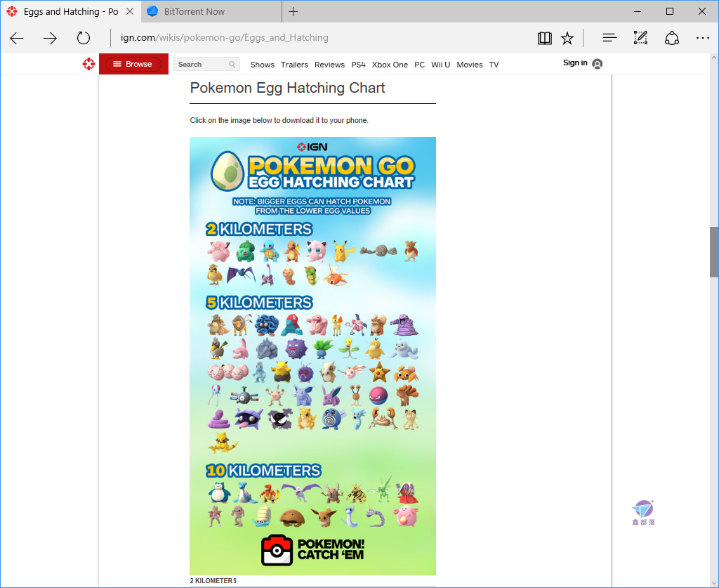Click the IGN Search field
Viewport: 719px width, 588px height.
pos(206,65)
